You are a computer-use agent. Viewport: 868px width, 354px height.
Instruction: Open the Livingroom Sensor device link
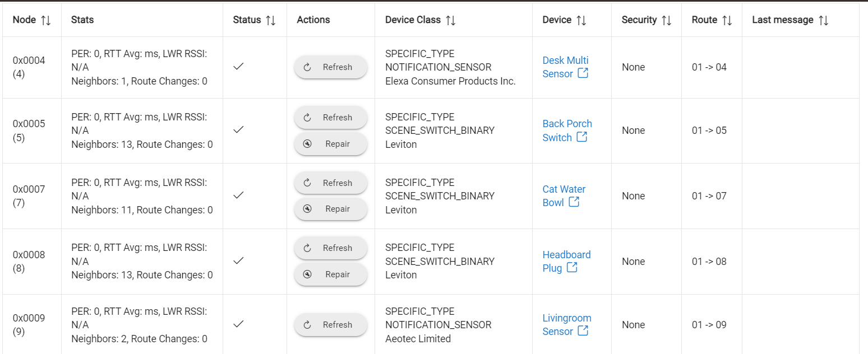[x=566, y=325]
